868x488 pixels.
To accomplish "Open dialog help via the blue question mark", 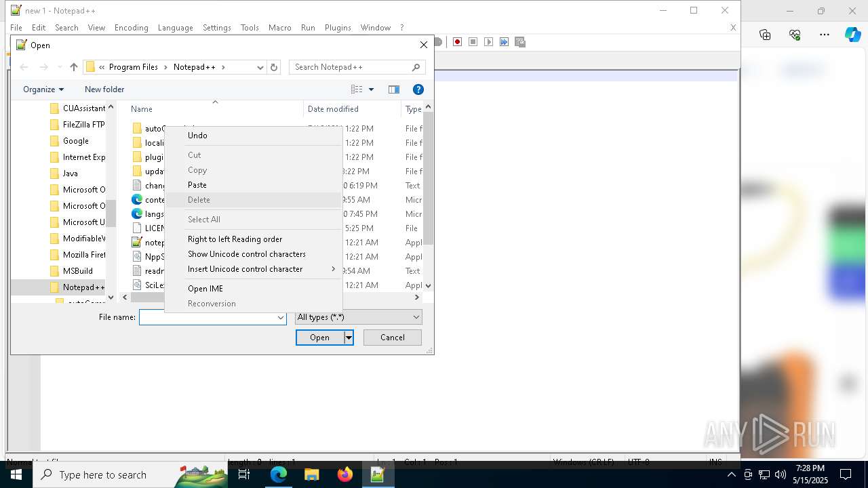I will click(418, 89).
